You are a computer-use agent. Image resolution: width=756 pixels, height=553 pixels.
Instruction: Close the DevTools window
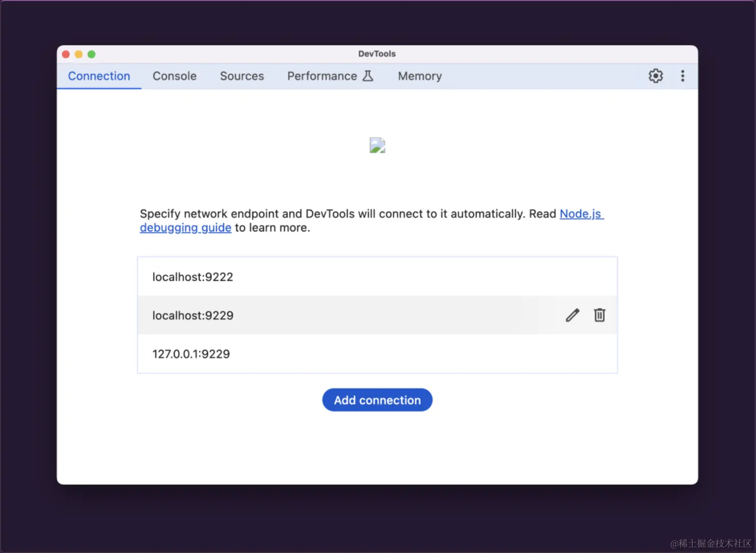coord(66,54)
